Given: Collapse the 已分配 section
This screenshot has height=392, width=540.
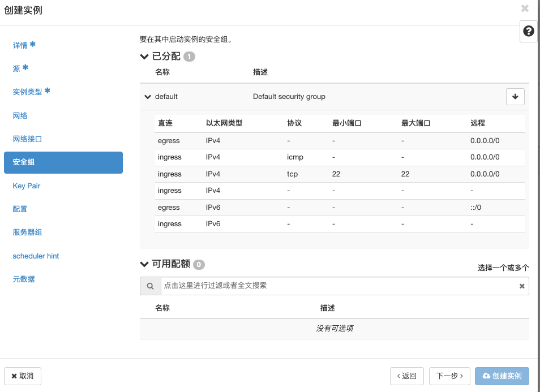Looking at the screenshot, I should tap(144, 57).
